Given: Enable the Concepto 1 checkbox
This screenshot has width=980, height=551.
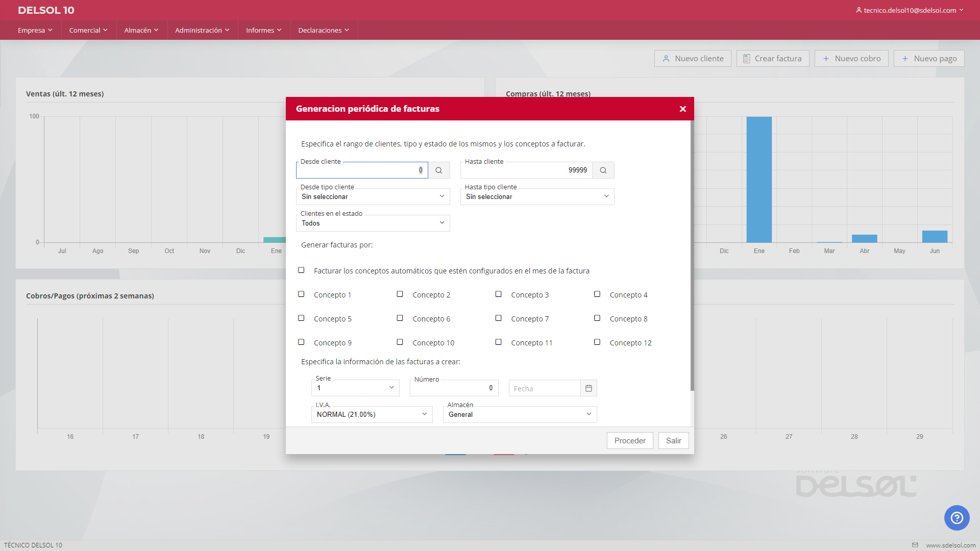Looking at the screenshot, I should (301, 294).
